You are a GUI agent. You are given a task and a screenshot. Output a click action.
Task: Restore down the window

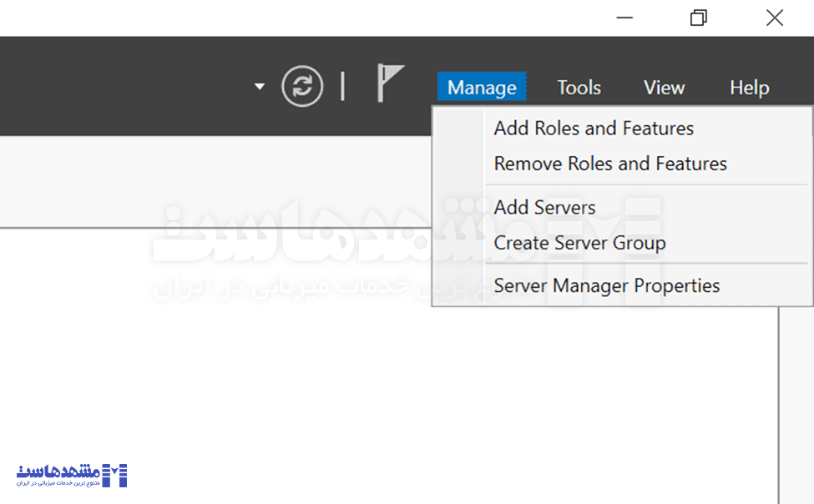click(698, 18)
